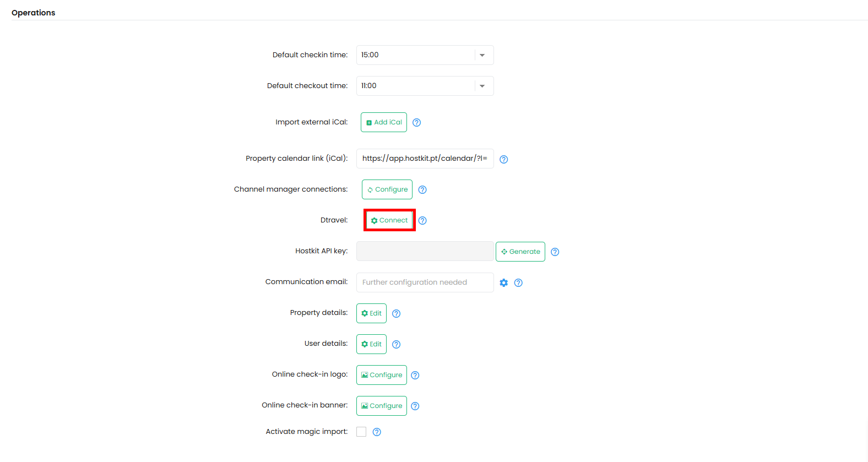
Task: Open help icon for Channel manager connections
Action: pyautogui.click(x=422, y=190)
